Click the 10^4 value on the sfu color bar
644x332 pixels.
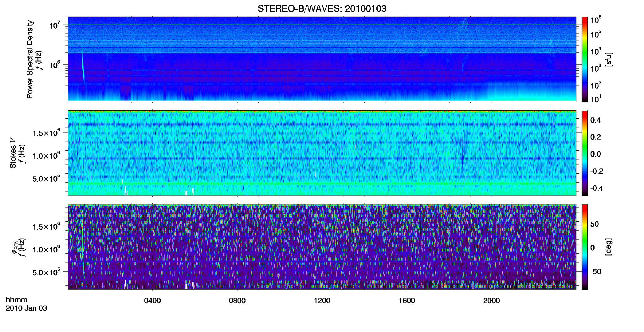[596, 51]
